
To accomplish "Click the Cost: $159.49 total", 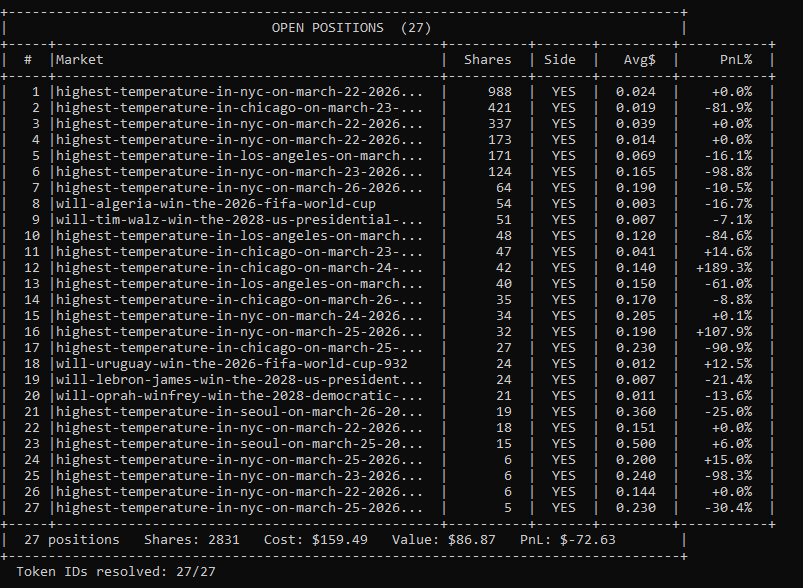I will (x=315, y=540).
